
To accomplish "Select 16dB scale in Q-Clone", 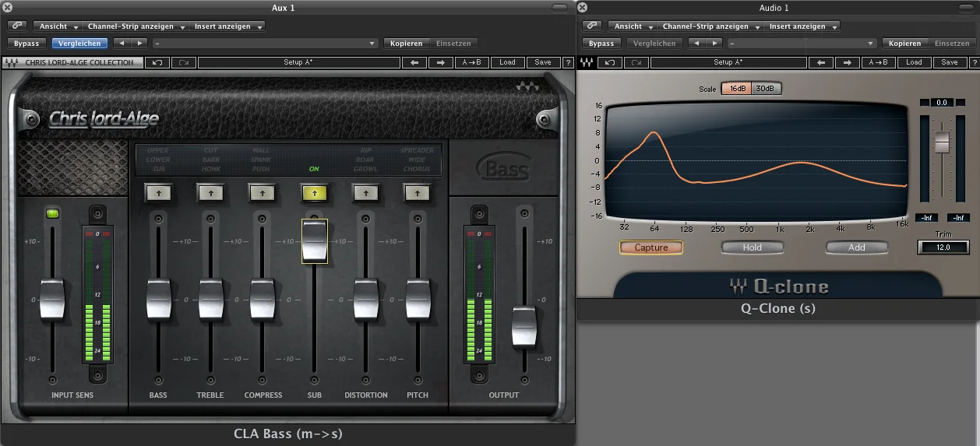I will [735, 89].
